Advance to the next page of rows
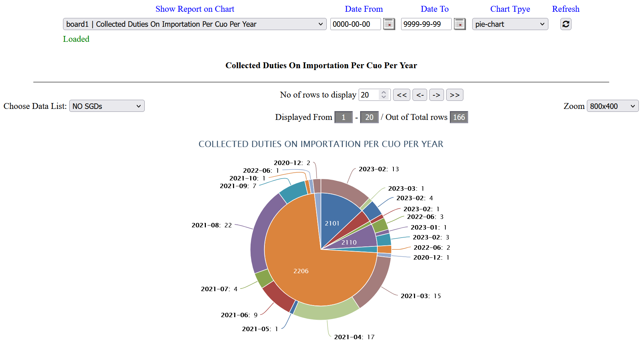 [x=436, y=95]
